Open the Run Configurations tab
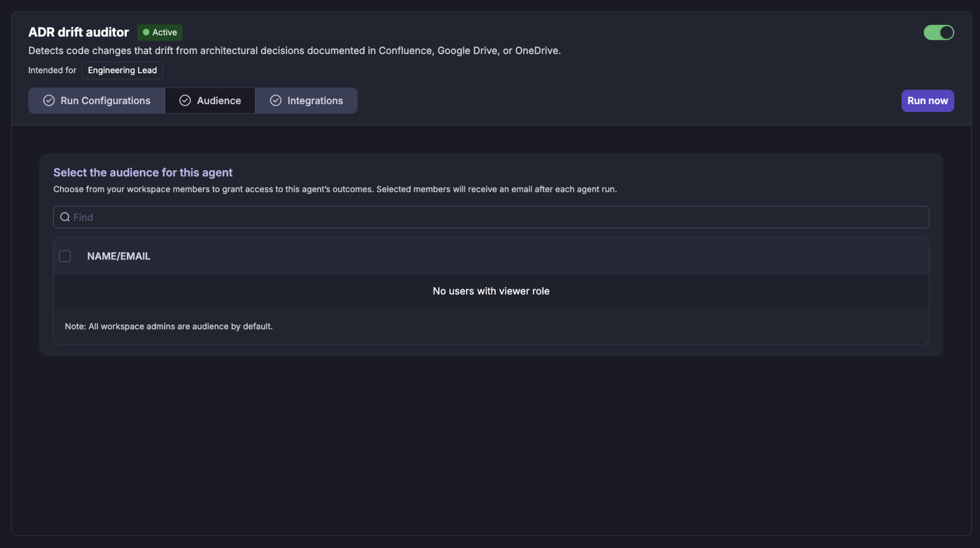The height and width of the screenshot is (548, 980). [x=97, y=101]
